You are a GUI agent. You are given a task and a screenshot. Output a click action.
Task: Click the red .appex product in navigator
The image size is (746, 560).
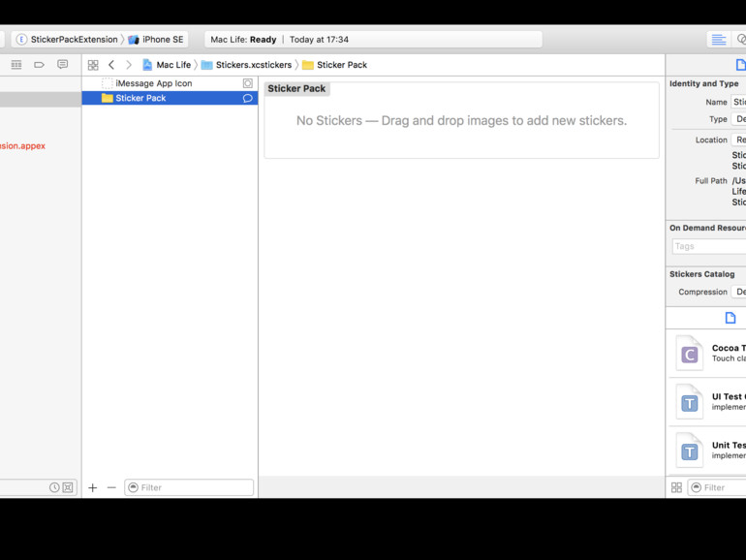pyautogui.click(x=22, y=146)
